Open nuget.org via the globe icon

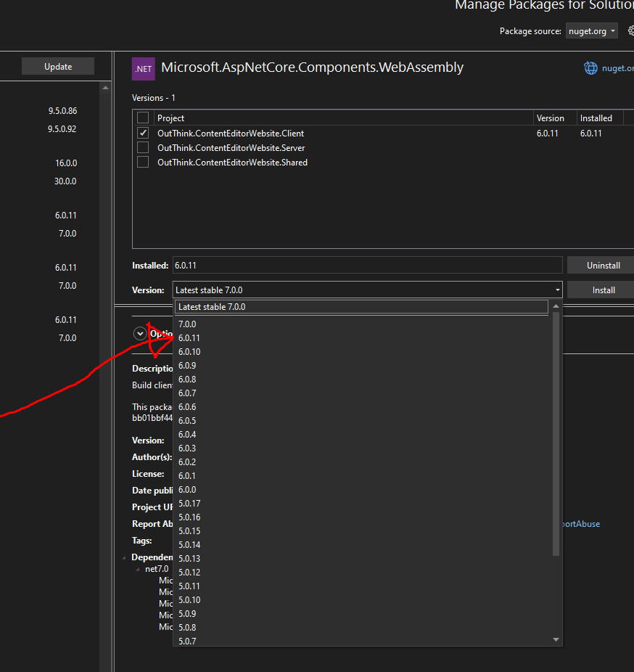(590, 67)
